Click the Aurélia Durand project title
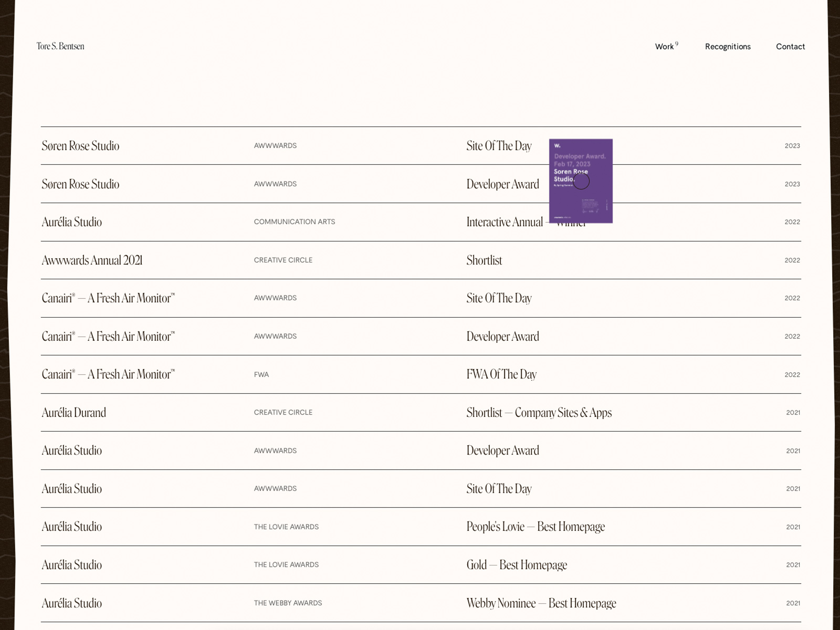The image size is (840, 630). click(74, 413)
